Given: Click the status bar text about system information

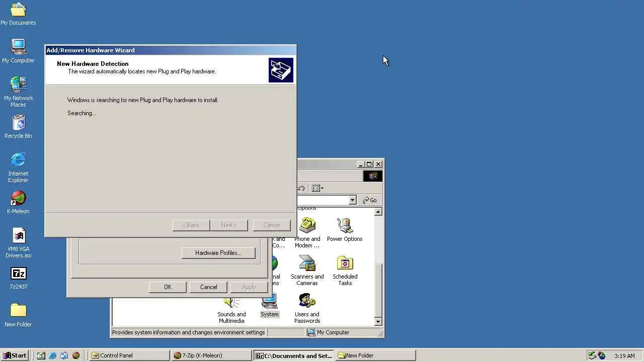Looking at the screenshot, I should click(188, 332).
